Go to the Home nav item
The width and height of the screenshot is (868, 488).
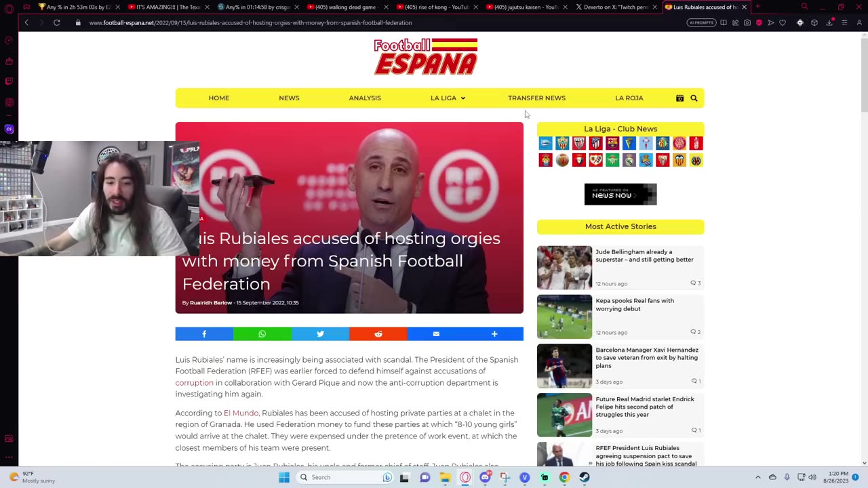point(219,98)
